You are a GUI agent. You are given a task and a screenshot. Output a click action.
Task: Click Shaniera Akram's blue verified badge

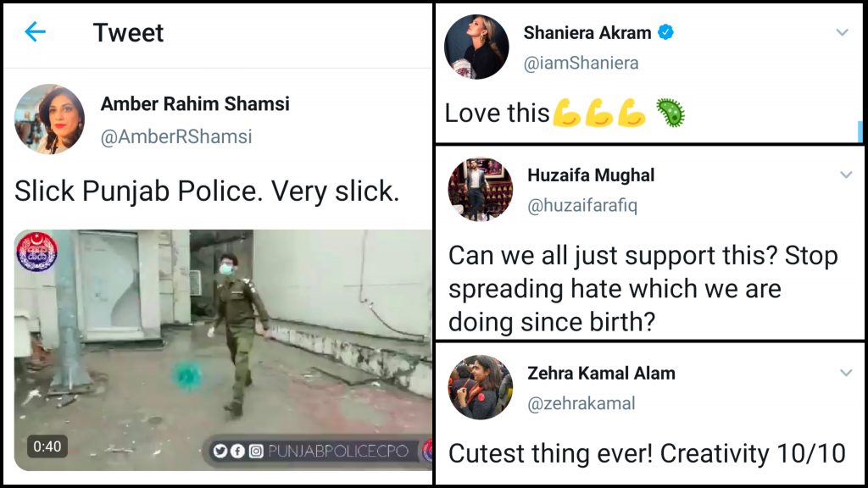(665, 33)
